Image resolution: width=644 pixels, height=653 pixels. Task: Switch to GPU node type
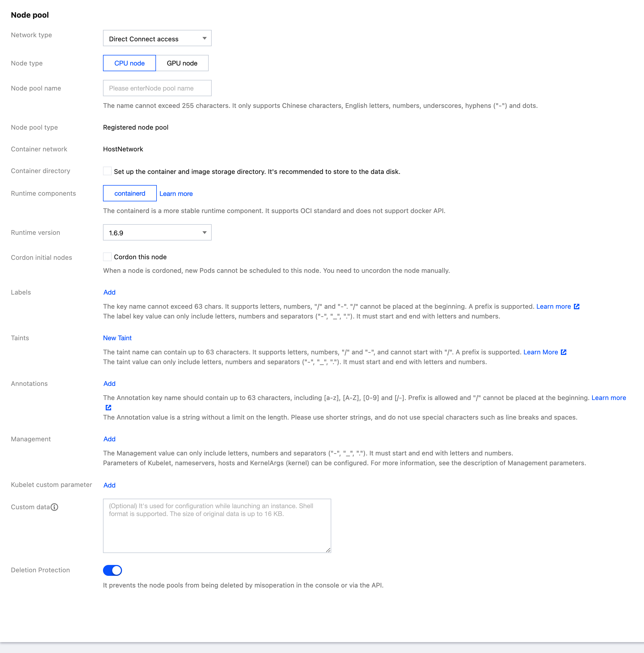pos(182,63)
